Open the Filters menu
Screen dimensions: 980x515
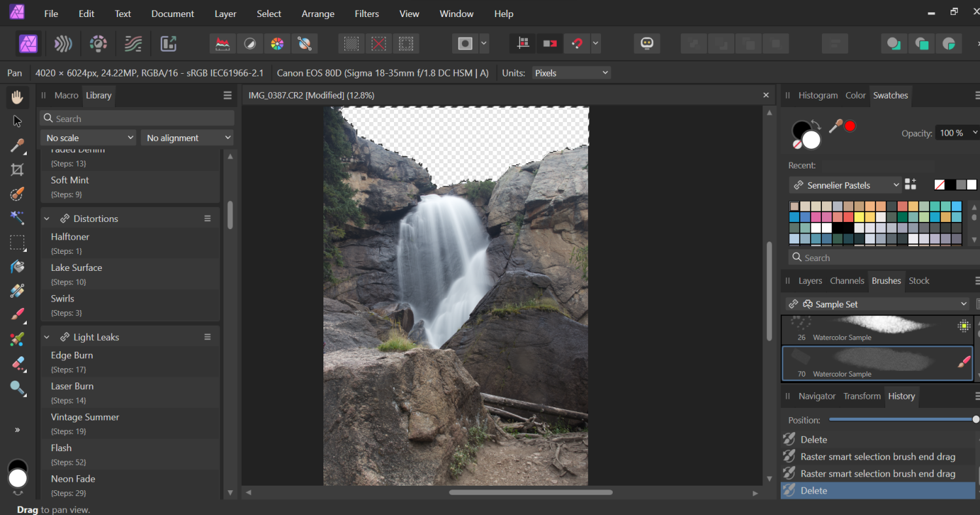pyautogui.click(x=367, y=13)
